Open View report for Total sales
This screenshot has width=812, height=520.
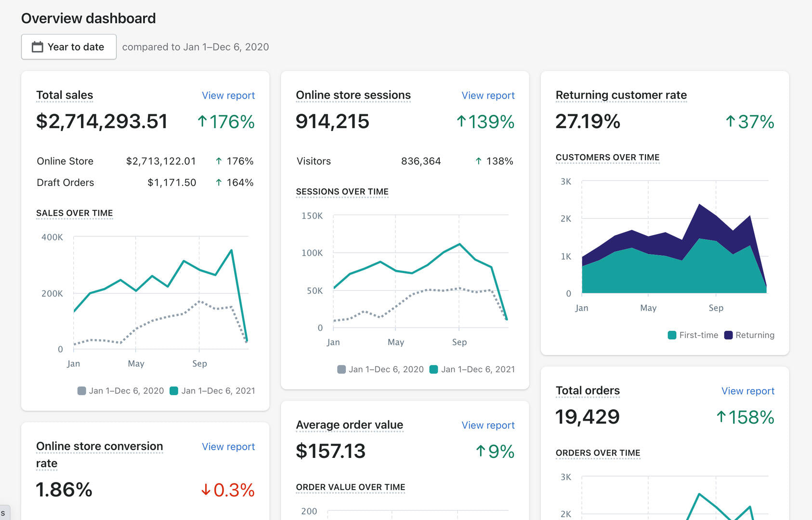(x=228, y=95)
